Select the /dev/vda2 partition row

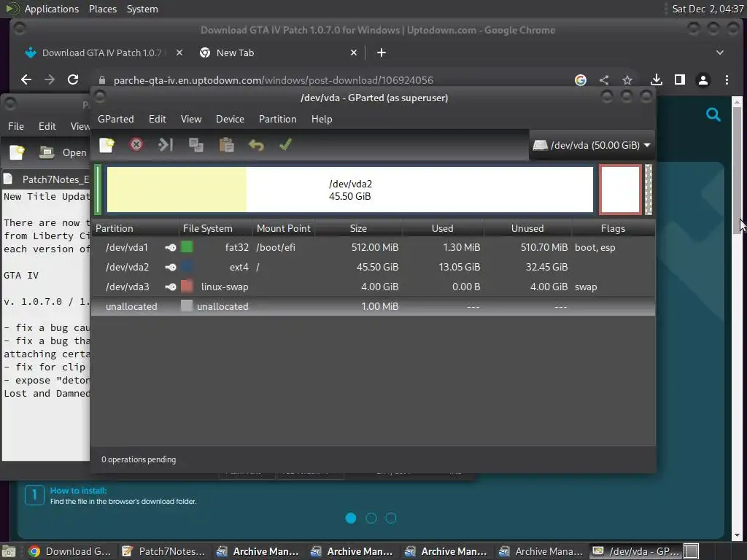click(x=373, y=267)
